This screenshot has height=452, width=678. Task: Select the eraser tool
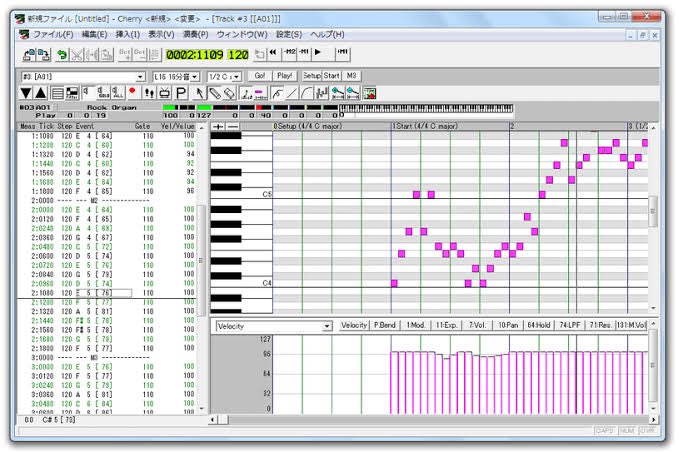click(x=230, y=93)
